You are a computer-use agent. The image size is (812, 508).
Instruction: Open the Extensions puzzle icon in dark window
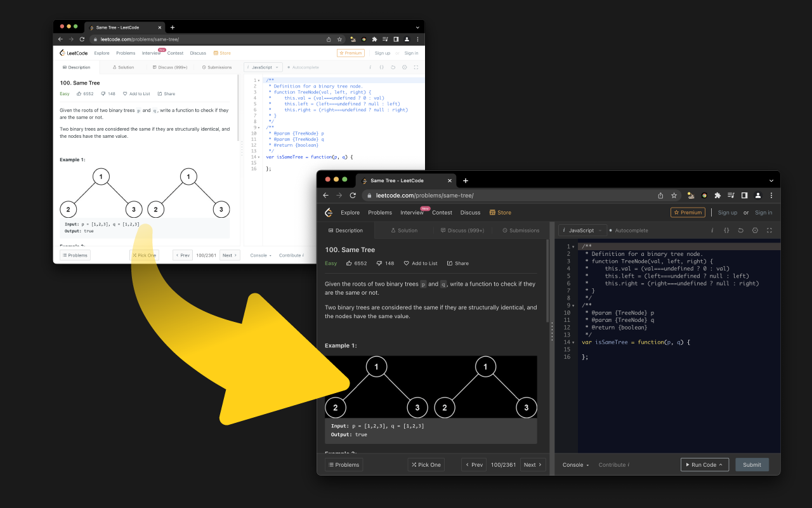[717, 196]
